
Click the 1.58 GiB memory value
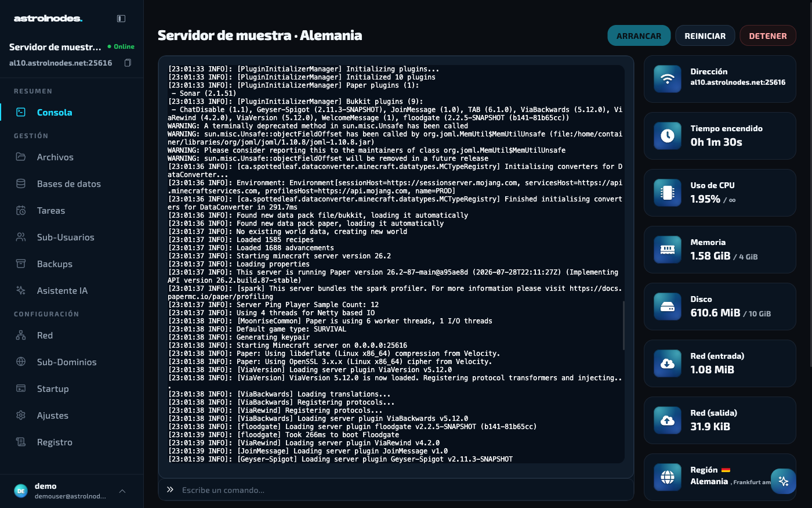tap(710, 256)
